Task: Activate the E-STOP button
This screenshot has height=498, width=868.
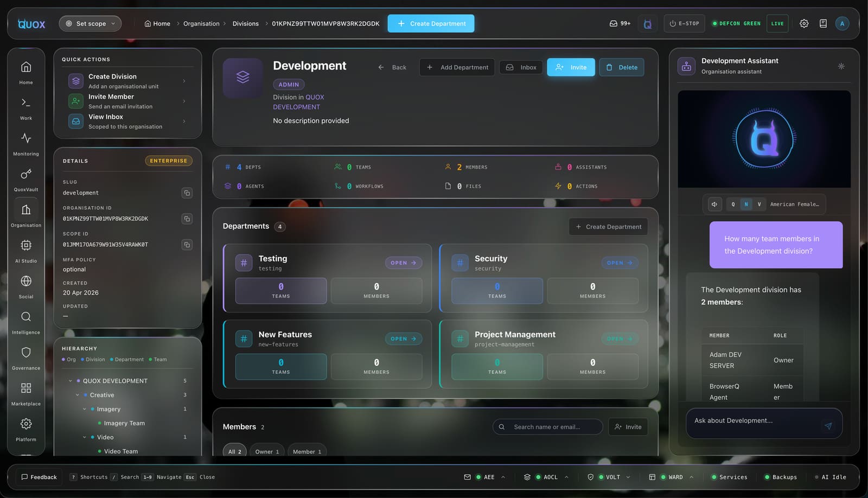Action: click(x=684, y=24)
